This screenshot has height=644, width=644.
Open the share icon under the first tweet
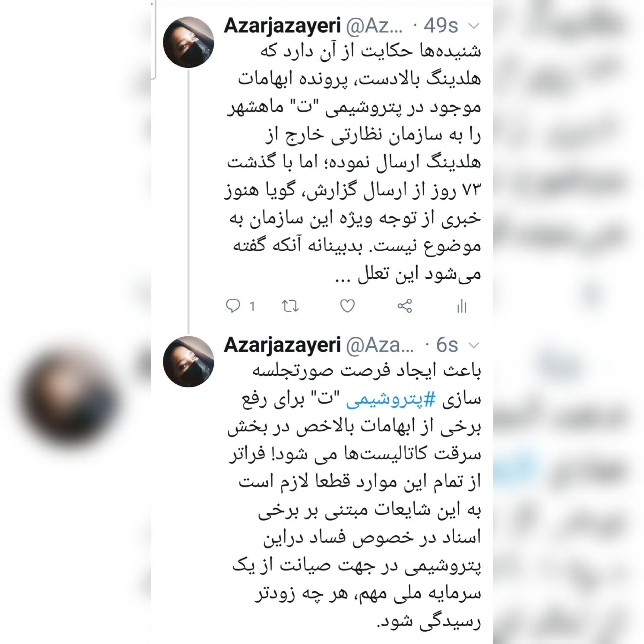[x=405, y=306]
